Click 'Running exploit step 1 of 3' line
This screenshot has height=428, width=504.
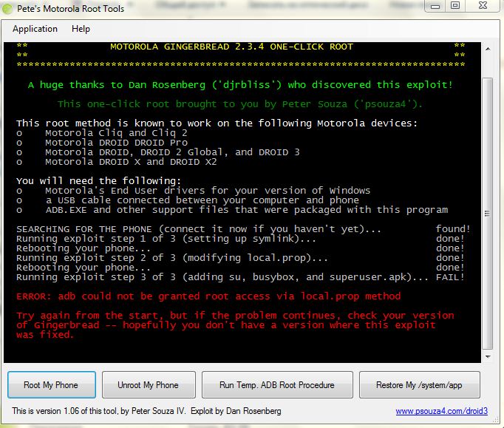pyautogui.click(x=166, y=239)
